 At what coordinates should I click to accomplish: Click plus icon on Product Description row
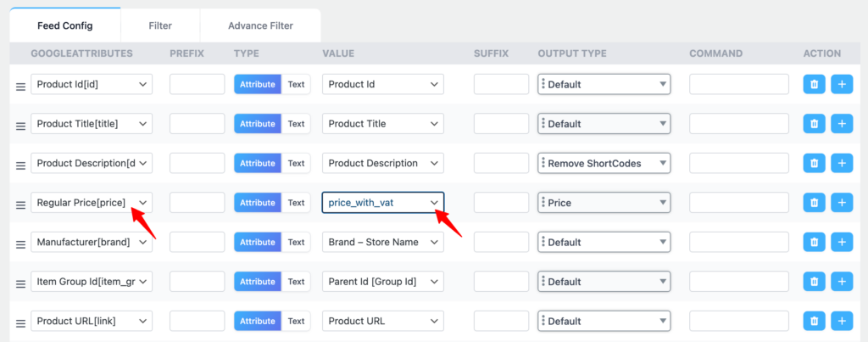point(842,163)
